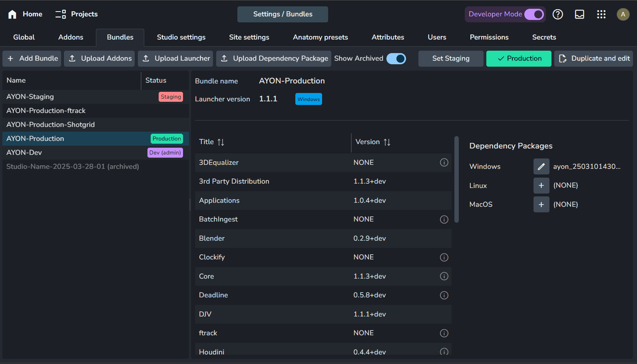Click the DJV addon row
Screen dimensions: 637x364
323,314
